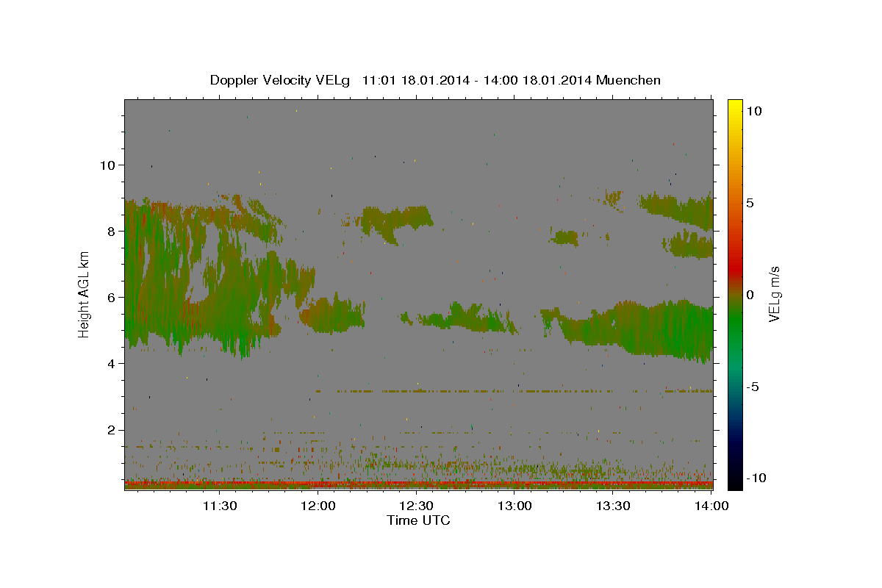Click the 13:00 time tick label
The height and width of the screenshot is (588, 882).
515,506
